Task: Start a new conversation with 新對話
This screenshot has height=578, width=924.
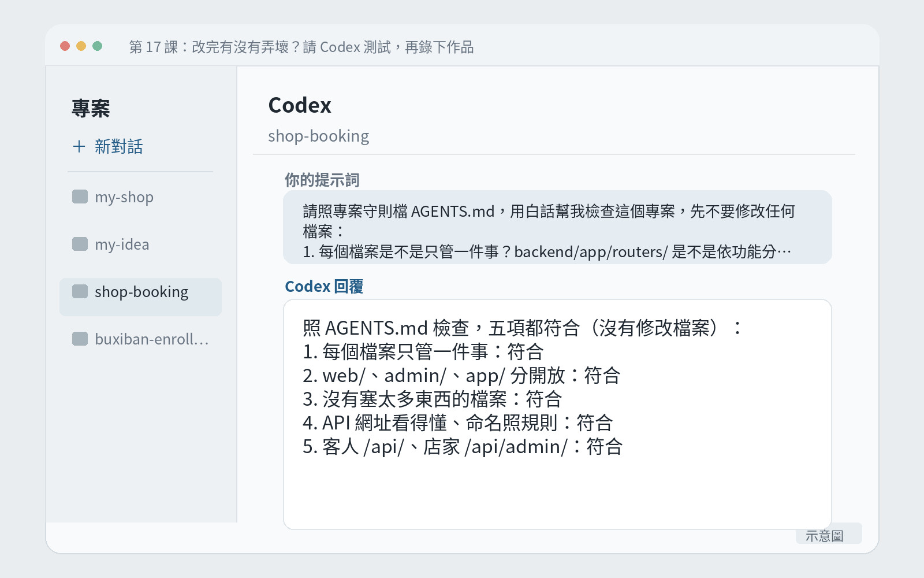Action: pos(108,146)
